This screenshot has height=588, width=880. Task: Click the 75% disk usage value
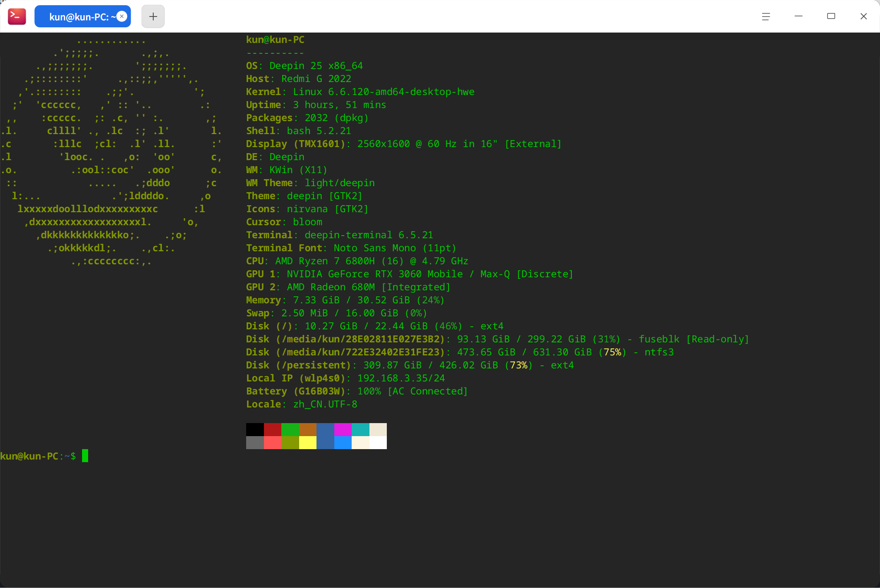[x=612, y=352]
